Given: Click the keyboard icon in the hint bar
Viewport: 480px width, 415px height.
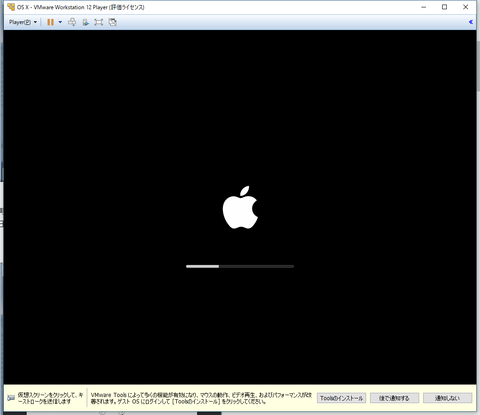Looking at the screenshot, I should tap(11, 398).
